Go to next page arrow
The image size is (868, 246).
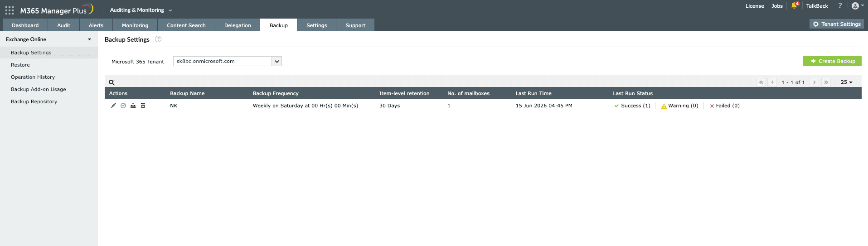pos(815,82)
